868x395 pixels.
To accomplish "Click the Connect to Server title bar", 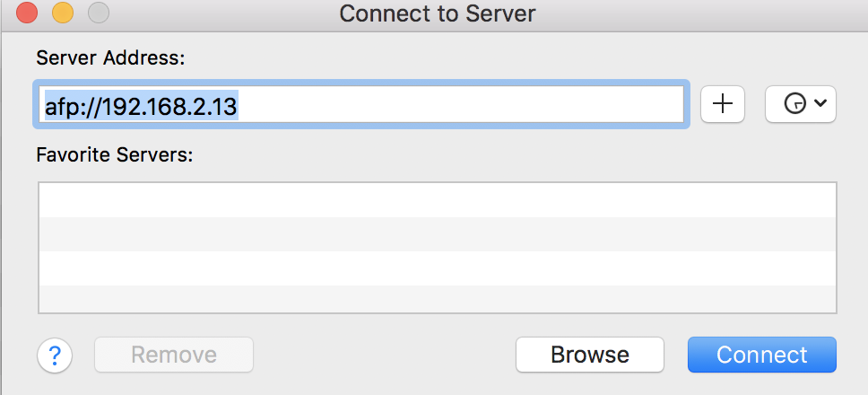I will click(x=438, y=13).
